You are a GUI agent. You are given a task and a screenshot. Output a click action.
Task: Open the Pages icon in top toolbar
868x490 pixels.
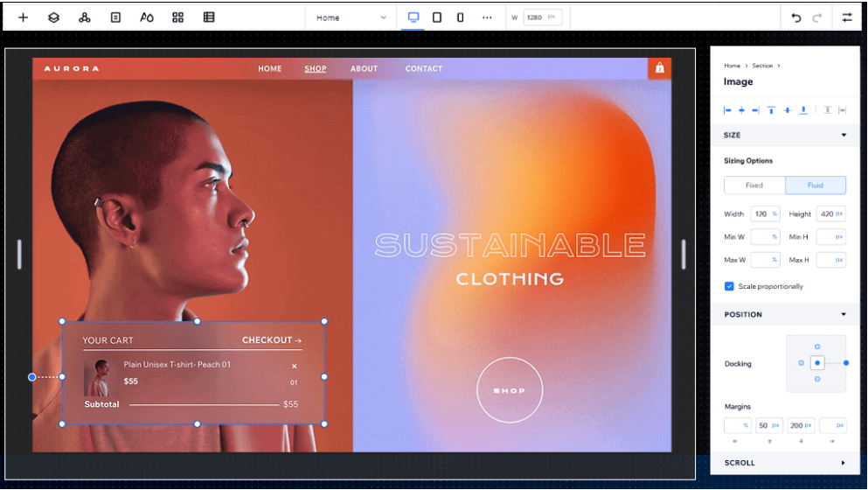[115, 17]
